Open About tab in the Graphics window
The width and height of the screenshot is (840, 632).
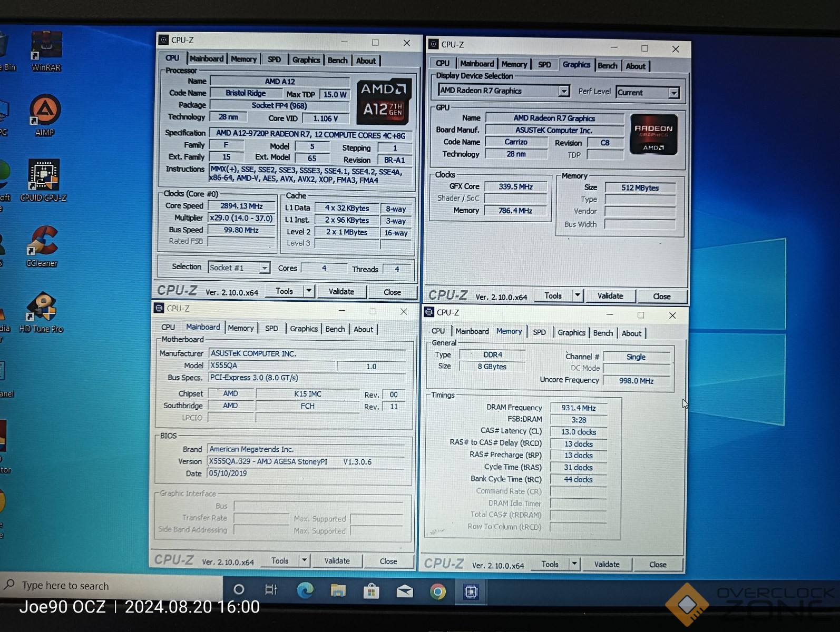point(635,66)
